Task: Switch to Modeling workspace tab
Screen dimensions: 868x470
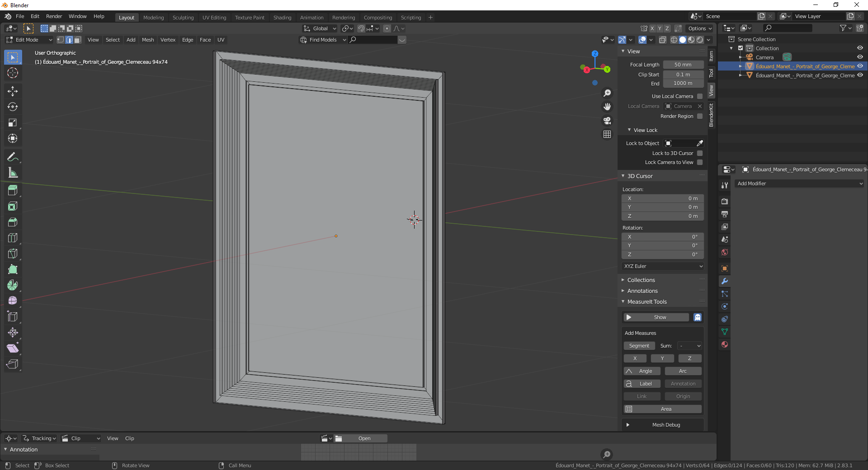Action: point(153,18)
